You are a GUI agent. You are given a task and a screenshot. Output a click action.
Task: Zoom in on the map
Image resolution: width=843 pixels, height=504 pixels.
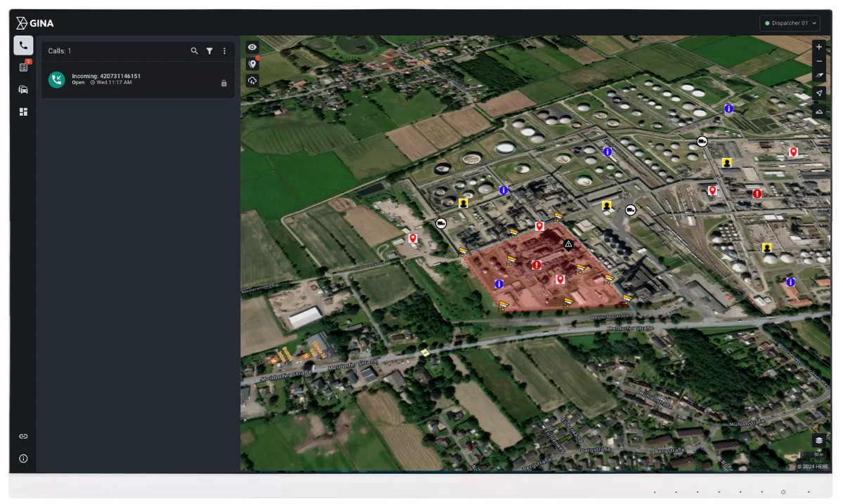[x=818, y=46]
